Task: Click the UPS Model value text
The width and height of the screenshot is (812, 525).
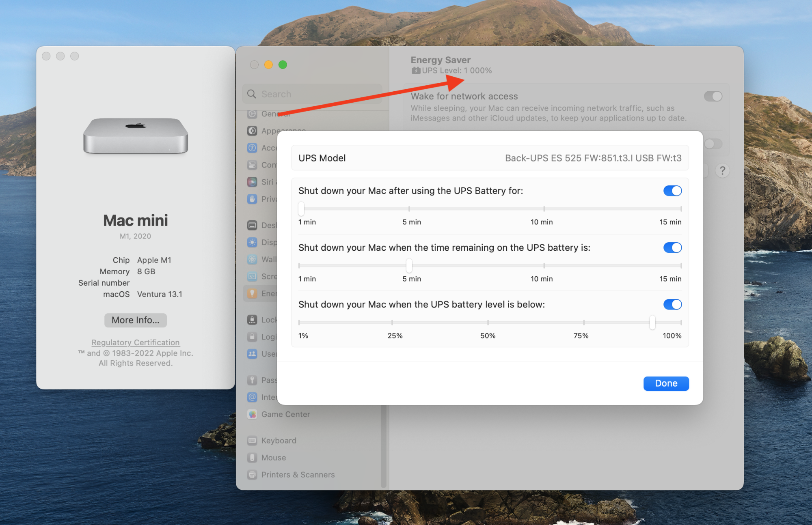Action: pyautogui.click(x=593, y=158)
